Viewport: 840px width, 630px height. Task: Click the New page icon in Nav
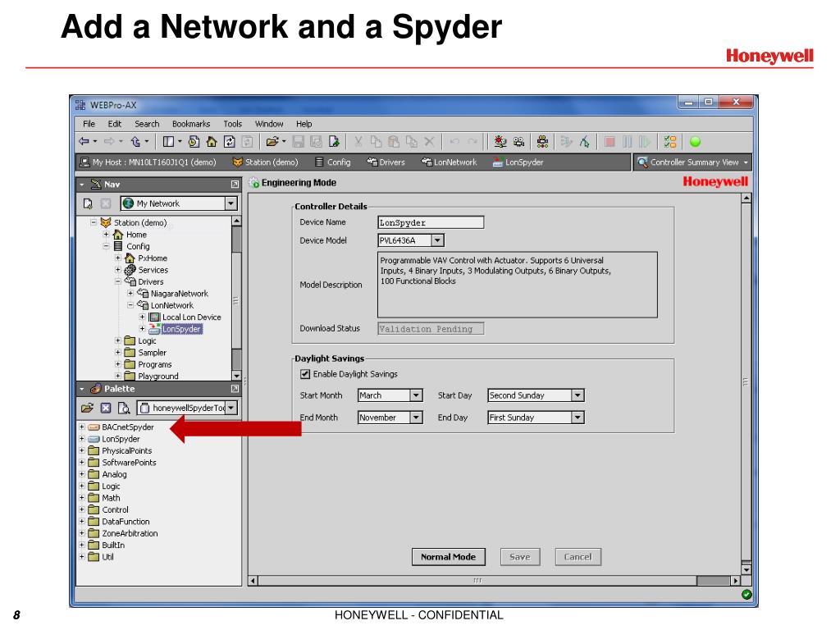[x=88, y=203]
